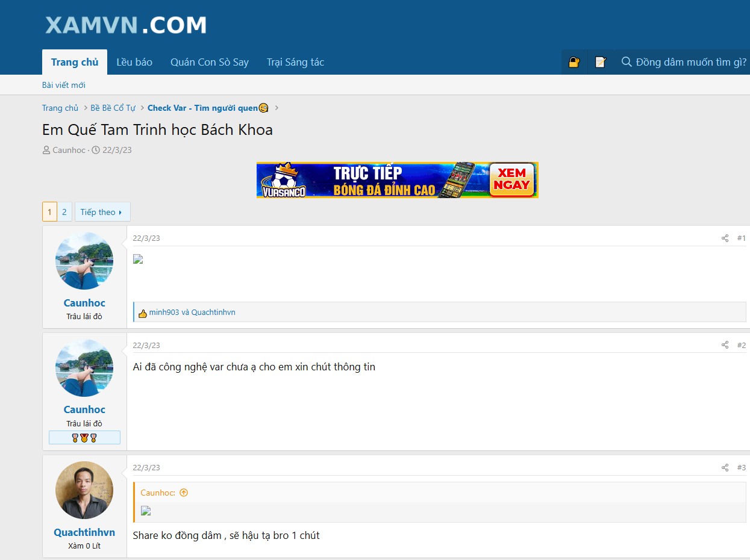Click the Bề Bề Cổ Tự breadcrumb
Viewport: 750px width, 560px height.
(x=113, y=108)
